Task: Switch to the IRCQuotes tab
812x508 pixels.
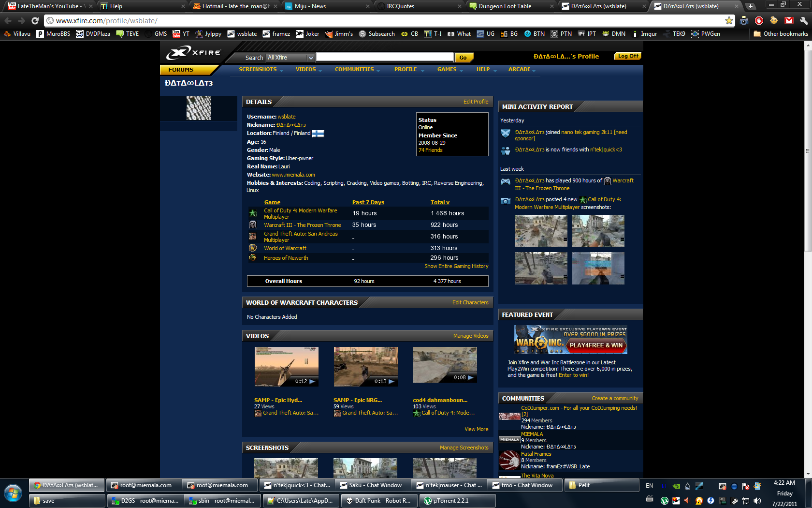Action: 419,6
